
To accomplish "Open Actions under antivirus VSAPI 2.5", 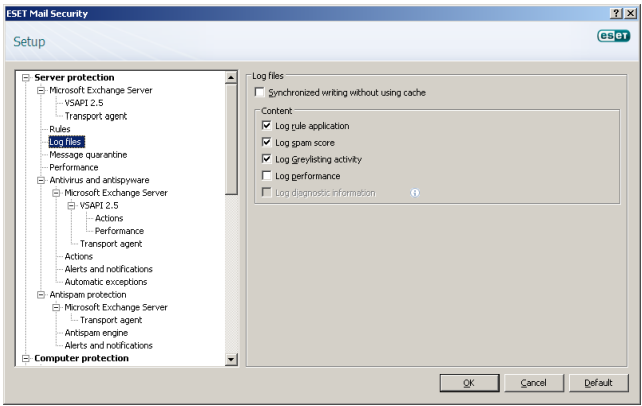I will tap(109, 218).
